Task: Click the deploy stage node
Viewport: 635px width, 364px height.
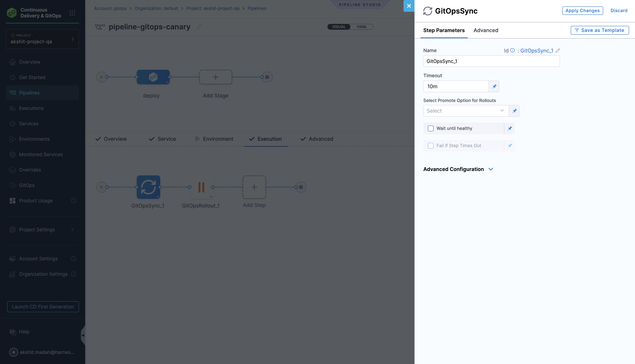Action: coord(153,77)
